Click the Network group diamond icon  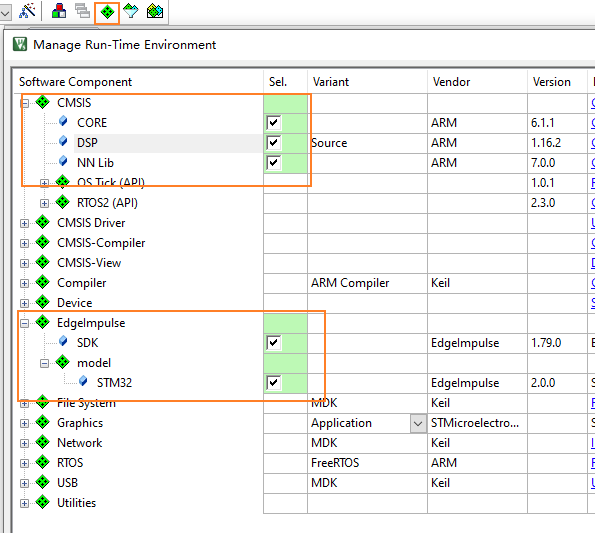42,442
